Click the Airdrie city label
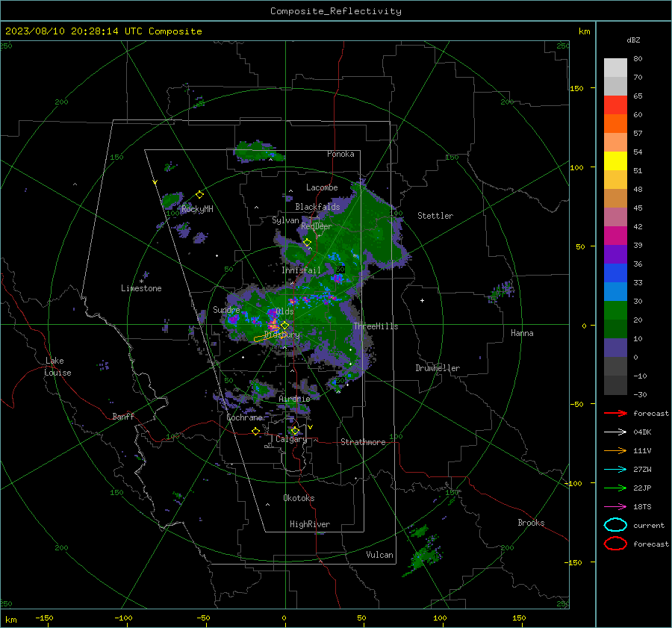Viewport: 672px width, 628px height. pos(294,399)
